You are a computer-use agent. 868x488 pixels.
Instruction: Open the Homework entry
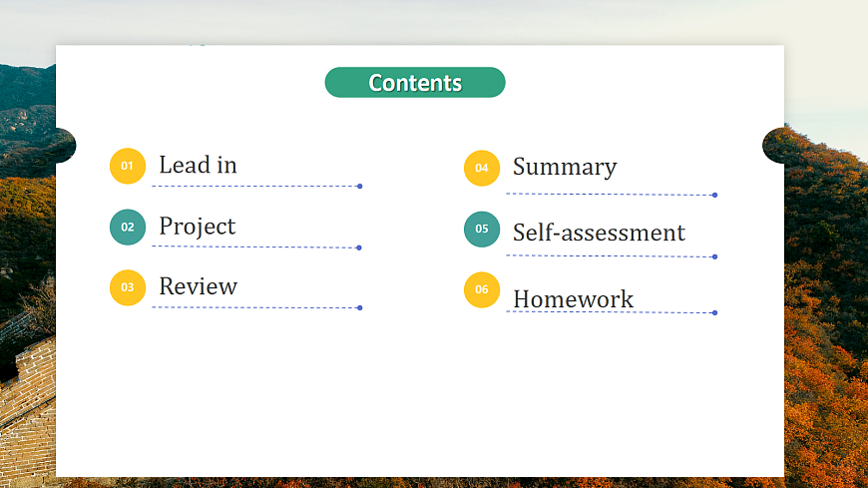(573, 298)
